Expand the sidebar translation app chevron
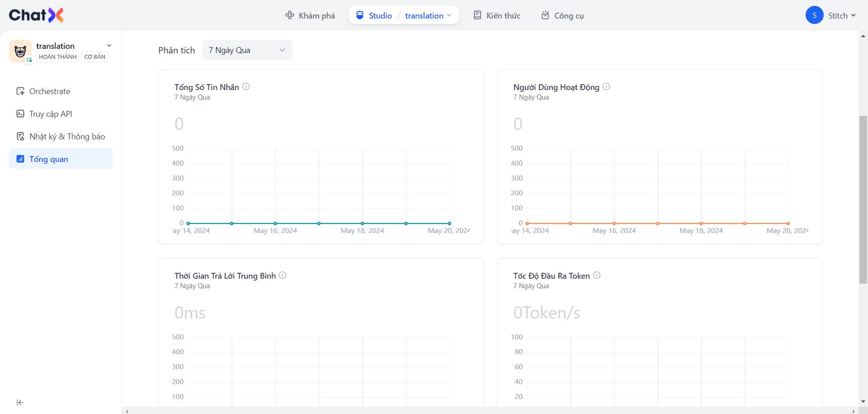This screenshot has height=414, width=868. [109, 46]
